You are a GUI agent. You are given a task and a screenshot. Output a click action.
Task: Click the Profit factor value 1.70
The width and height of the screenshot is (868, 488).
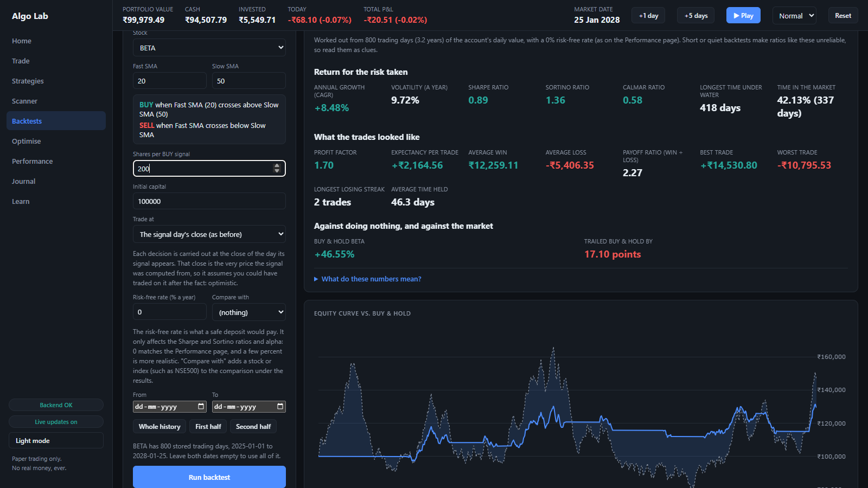tap(324, 165)
